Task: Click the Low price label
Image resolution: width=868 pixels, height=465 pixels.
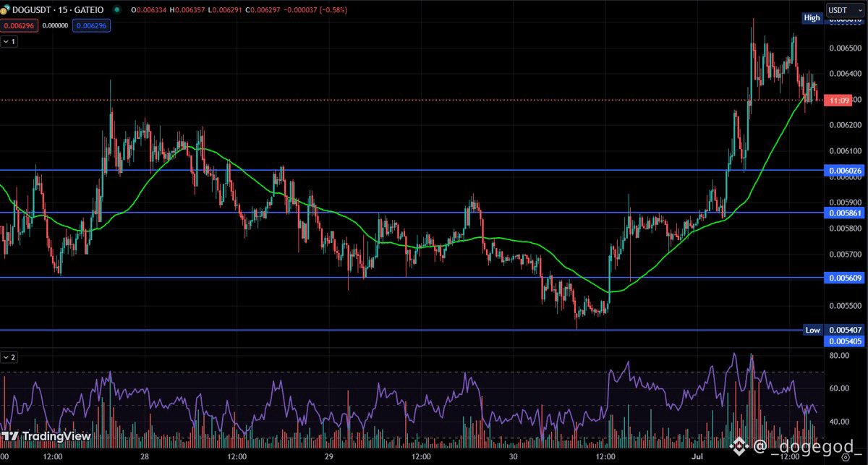Action: tap(813, 330)
